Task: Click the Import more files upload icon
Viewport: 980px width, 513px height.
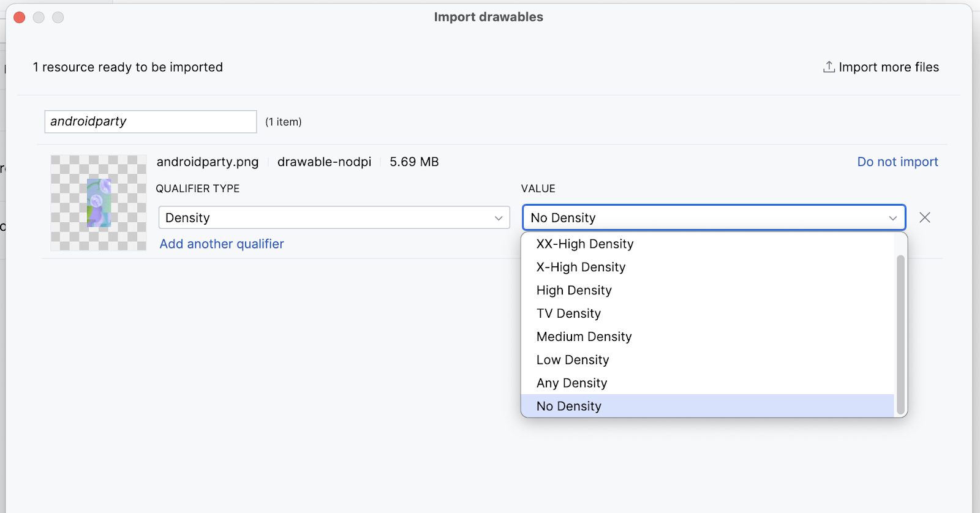Action: point(829,67)
